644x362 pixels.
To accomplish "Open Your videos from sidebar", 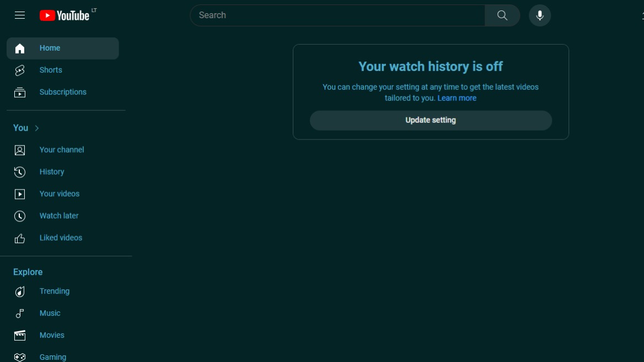I will (60, 194).
